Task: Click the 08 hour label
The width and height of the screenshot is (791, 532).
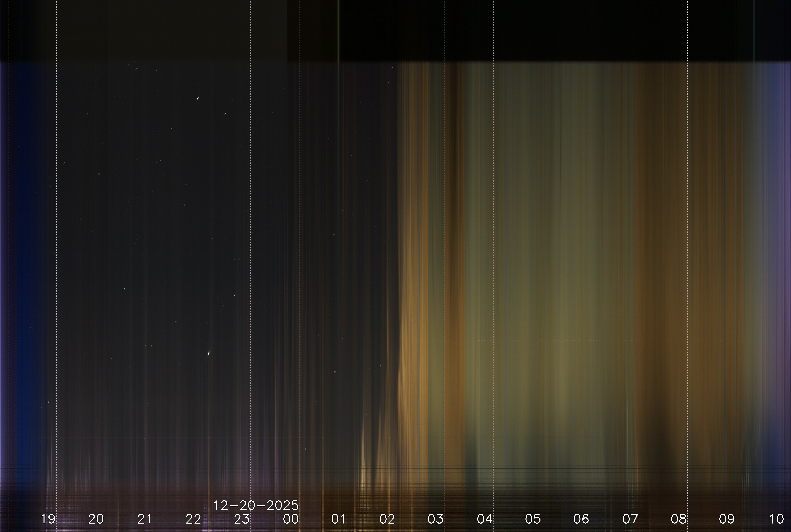Action: click(x=678, y=519)
